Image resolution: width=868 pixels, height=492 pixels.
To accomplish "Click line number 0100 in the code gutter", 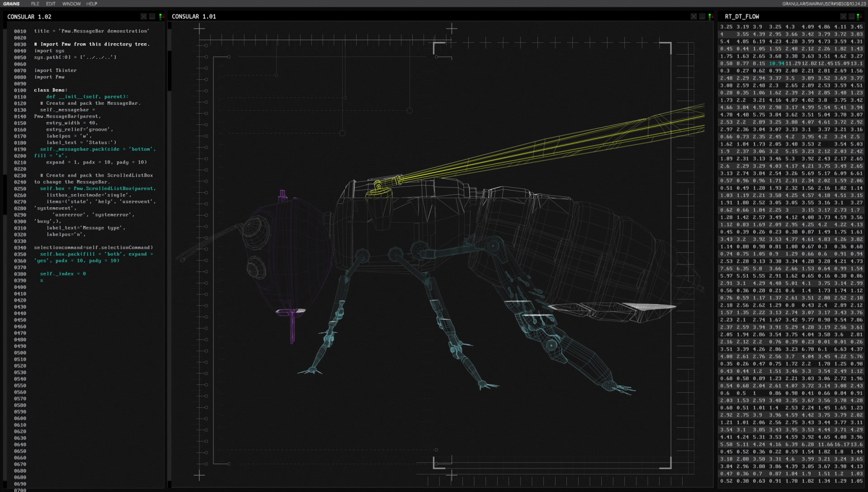I will coord(20,90).
